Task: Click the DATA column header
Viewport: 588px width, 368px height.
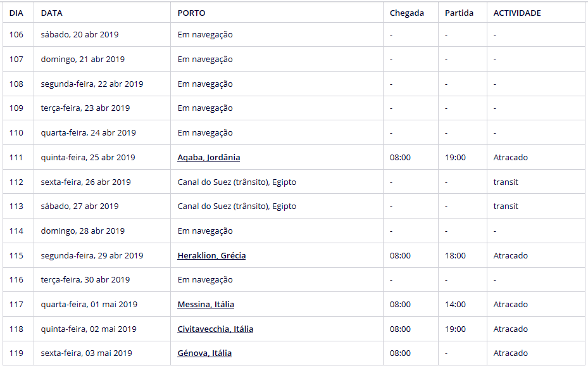Action: (52, 13)
